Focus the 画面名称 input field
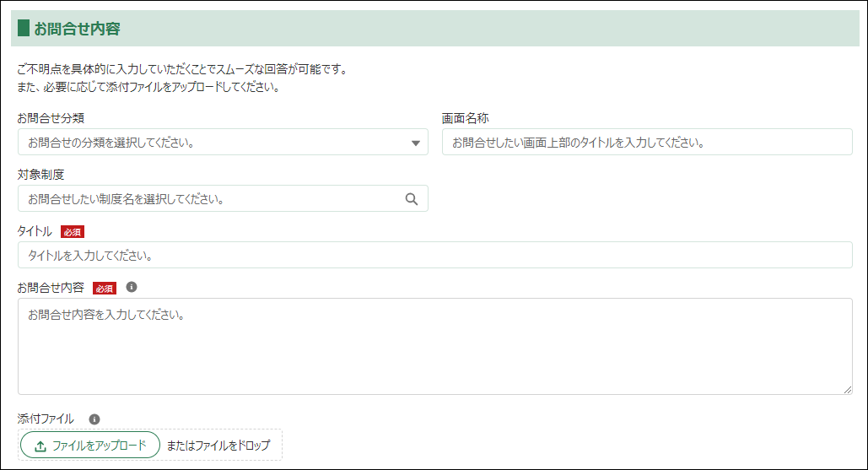The height and width of the screenshot is (470, 868). click(x=646, y=143)
